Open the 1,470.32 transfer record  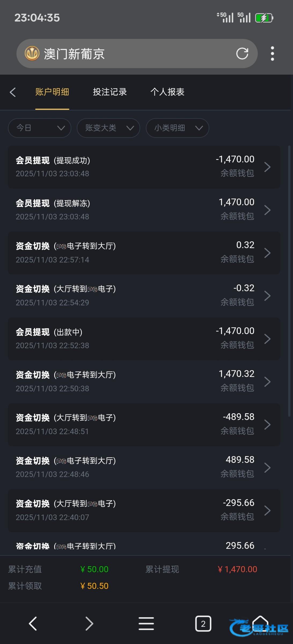click(x=144, y=382)
